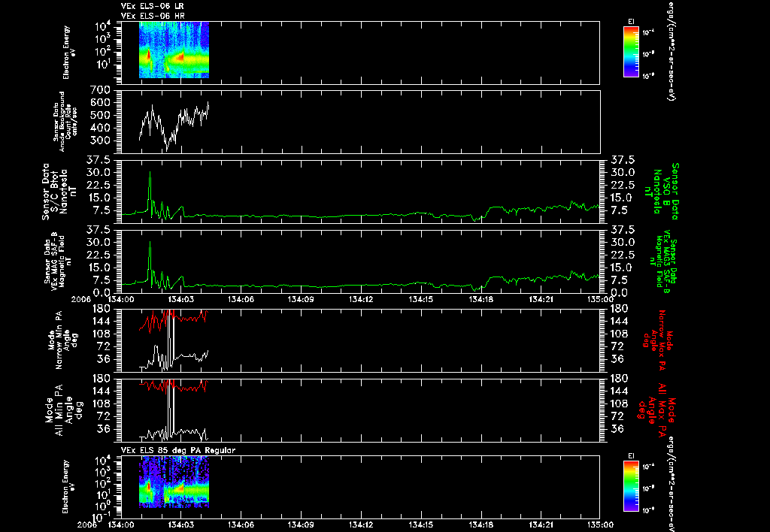Click the white anode background count rate trace
The width and height of the screenshot is (770, 532).
point(174,125)
